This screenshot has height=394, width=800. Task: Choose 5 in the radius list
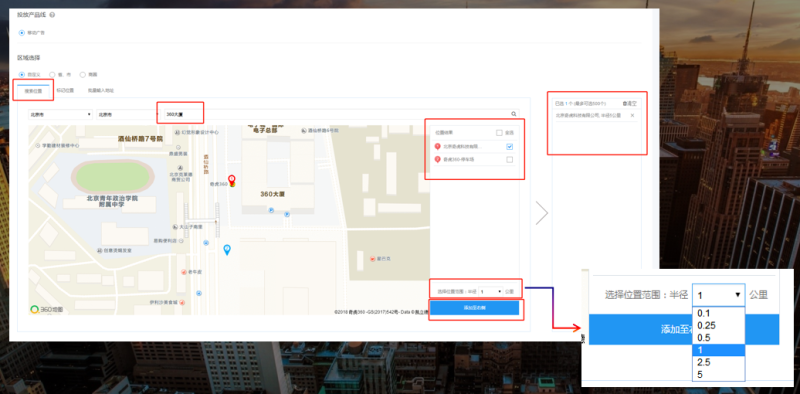[718, 375]
